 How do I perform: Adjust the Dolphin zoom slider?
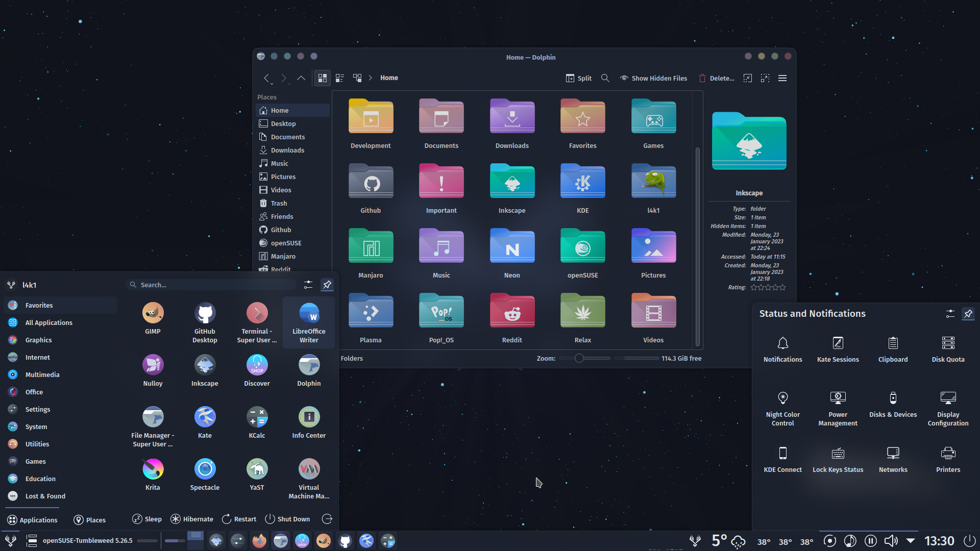coord(584,358)
